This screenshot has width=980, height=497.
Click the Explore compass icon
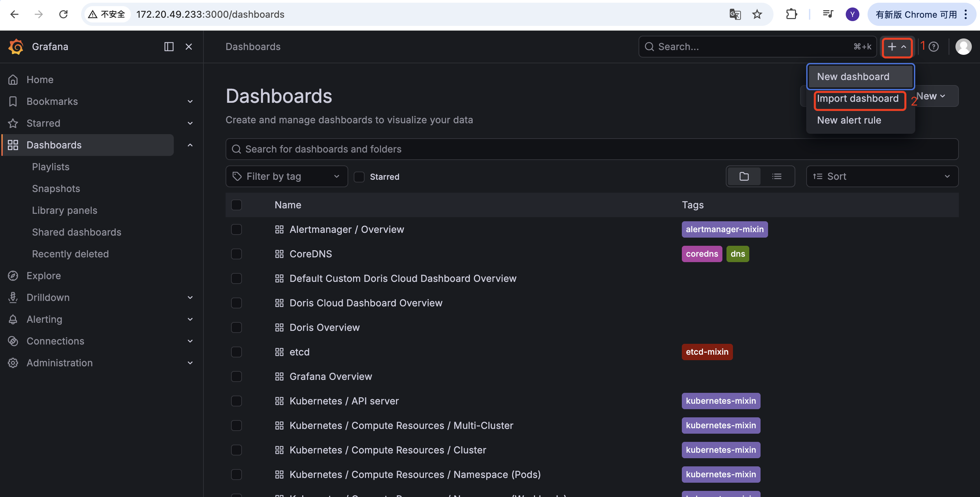(x=13, y=275)
